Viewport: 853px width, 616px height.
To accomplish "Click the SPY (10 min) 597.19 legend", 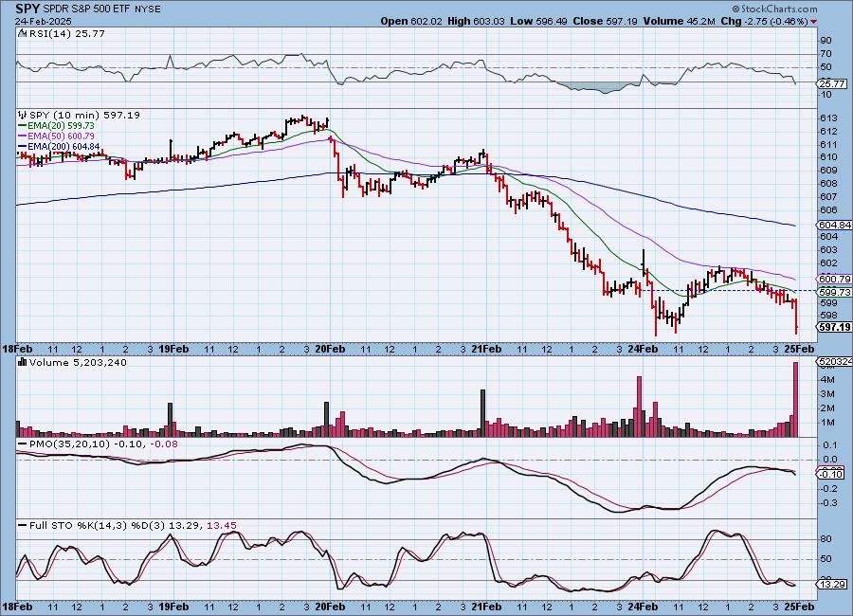I will [x=85, y=116].
